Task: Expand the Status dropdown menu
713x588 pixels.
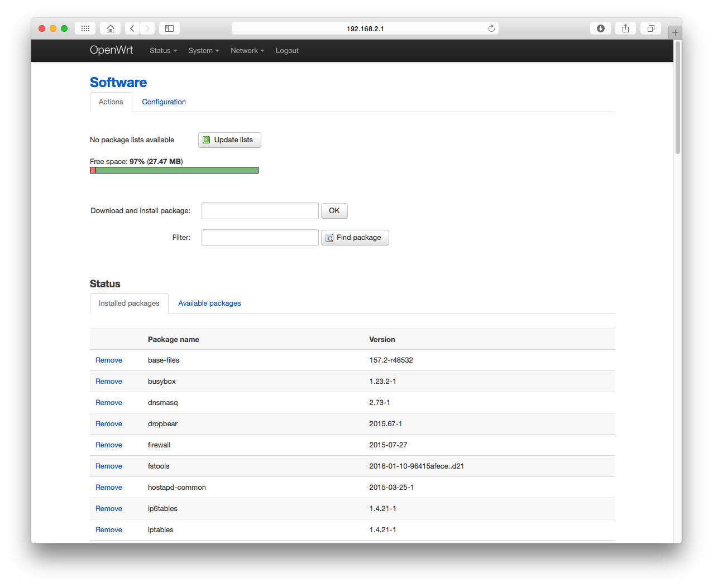Action: [163, 51]
